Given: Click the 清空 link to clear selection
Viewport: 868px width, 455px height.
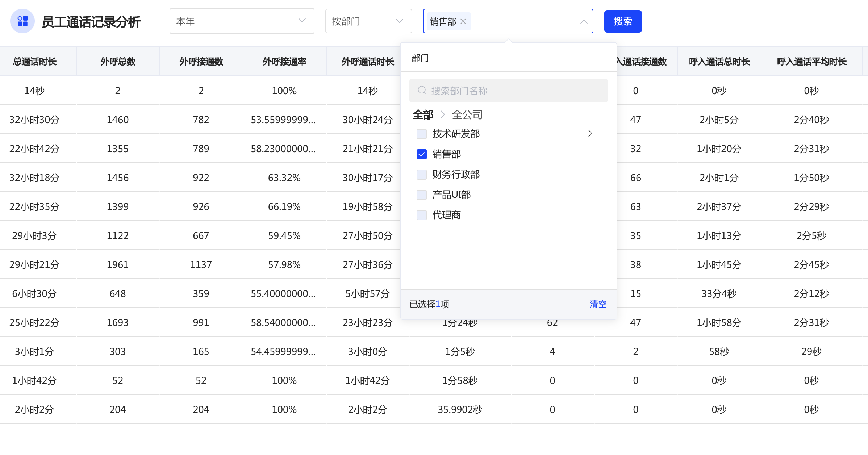Looking at the screenshot, I should point(598,304).
